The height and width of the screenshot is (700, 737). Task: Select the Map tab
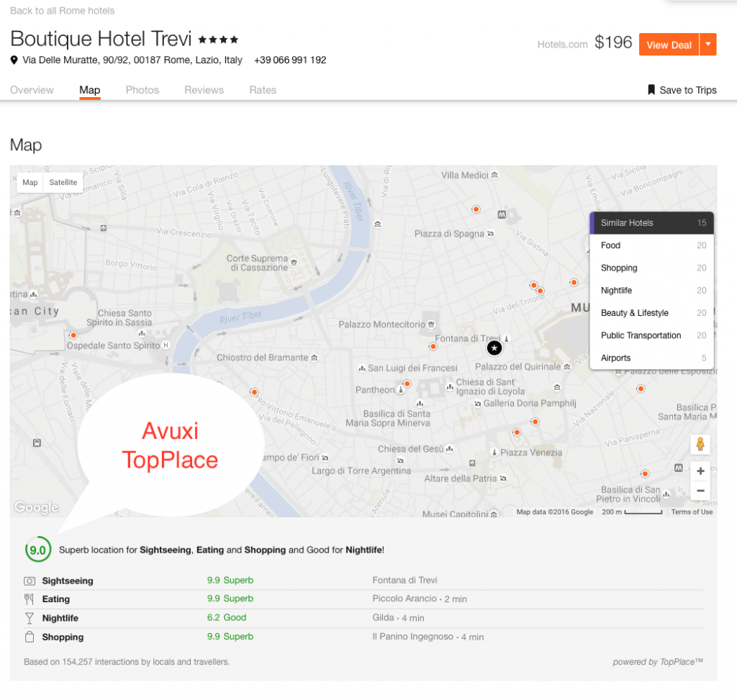pyautogui.click(x=90, y=90)
